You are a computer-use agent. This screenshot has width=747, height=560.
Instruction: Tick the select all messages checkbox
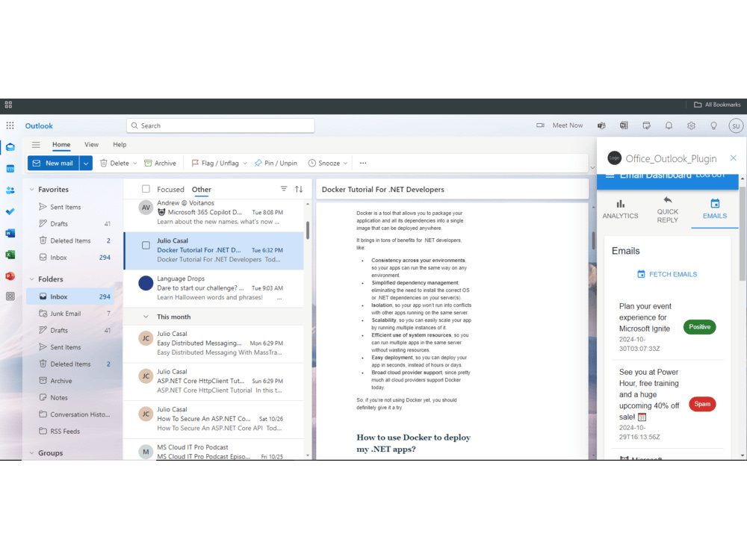[x=146, y=189]
